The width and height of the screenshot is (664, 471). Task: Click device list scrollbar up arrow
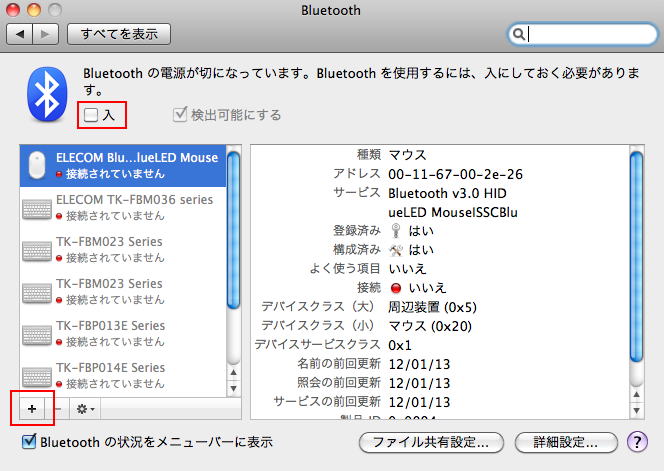click(233, 372)
